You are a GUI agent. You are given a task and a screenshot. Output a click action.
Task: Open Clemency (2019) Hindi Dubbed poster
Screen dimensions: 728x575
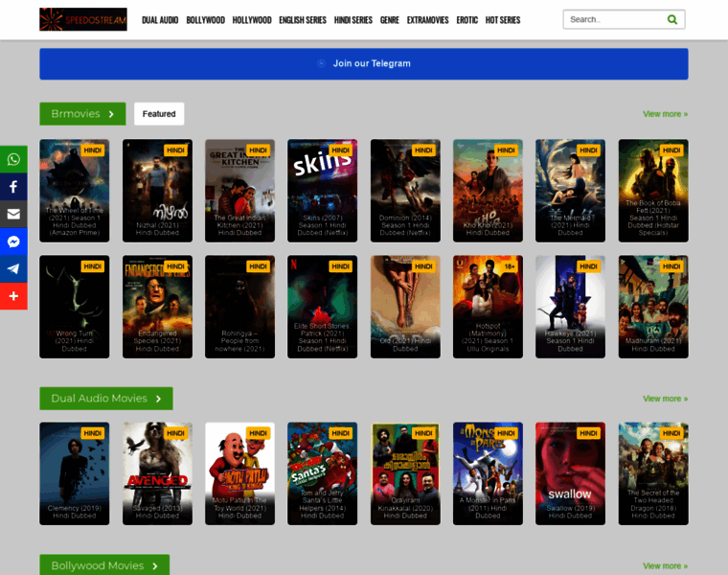click(75, 473)
